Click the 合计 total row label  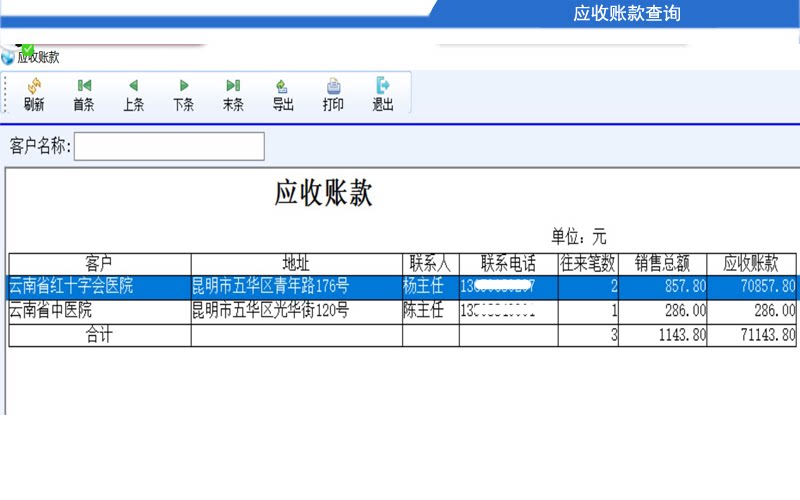(x=99, y=335)
